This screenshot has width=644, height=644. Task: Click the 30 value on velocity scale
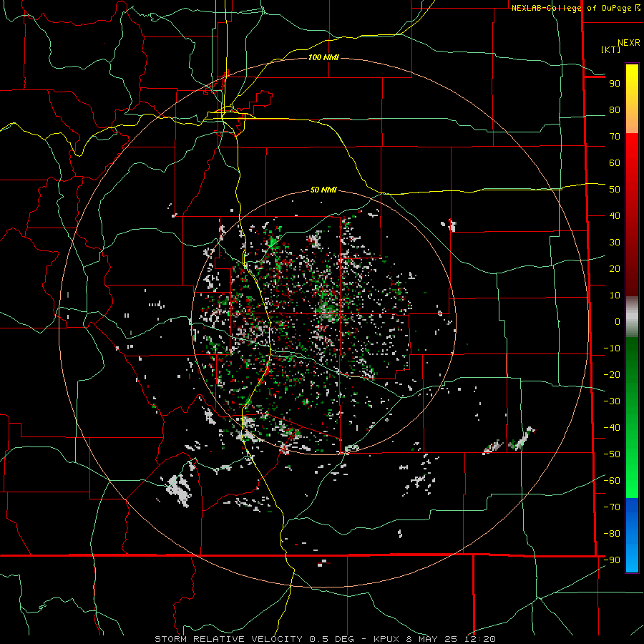pyautogui.click(x=615, y=243)
